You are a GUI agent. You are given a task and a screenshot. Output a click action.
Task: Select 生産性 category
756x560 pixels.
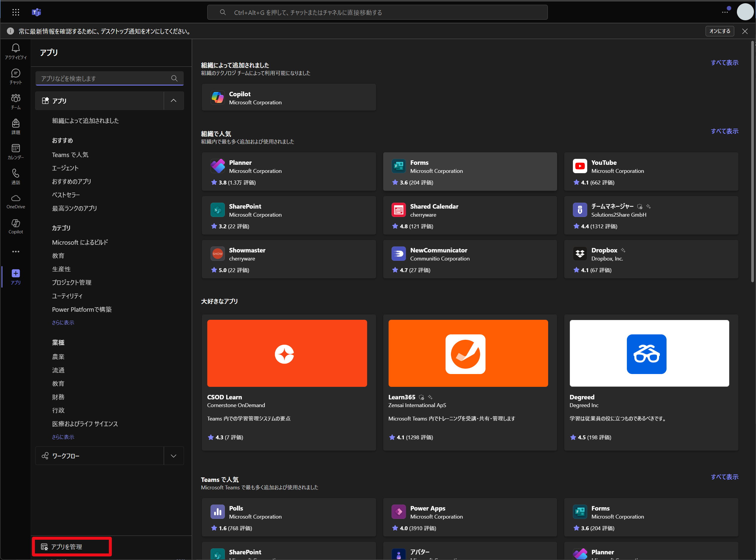click(61, 269)
